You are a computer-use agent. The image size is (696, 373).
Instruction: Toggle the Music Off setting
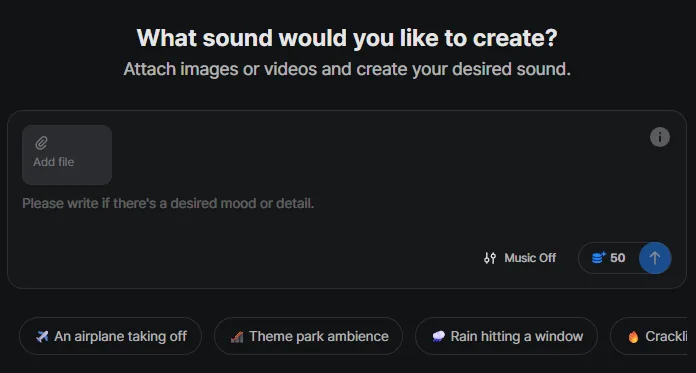[520, 258]
